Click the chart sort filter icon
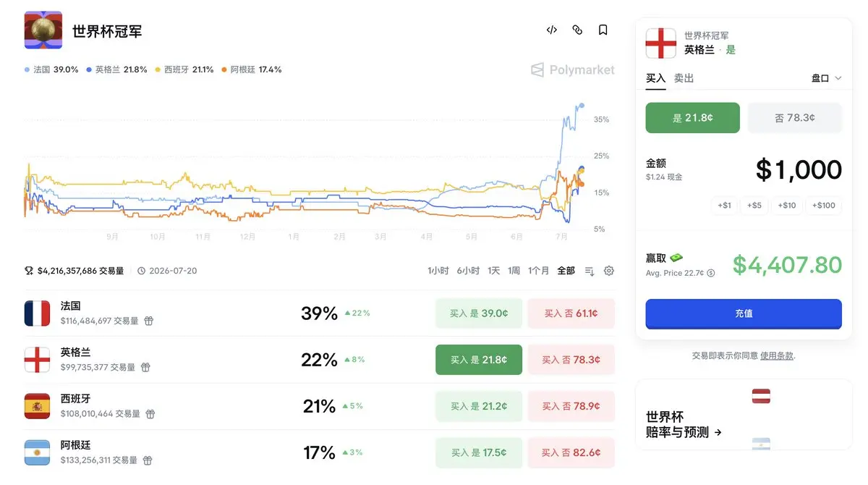The width and height of the screenshot is (868, 485). pyautogui.click(x=590, y=271)
